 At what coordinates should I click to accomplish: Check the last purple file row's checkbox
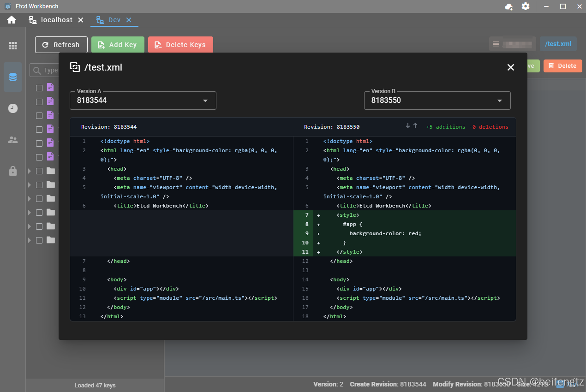click(x=39, y=157)
